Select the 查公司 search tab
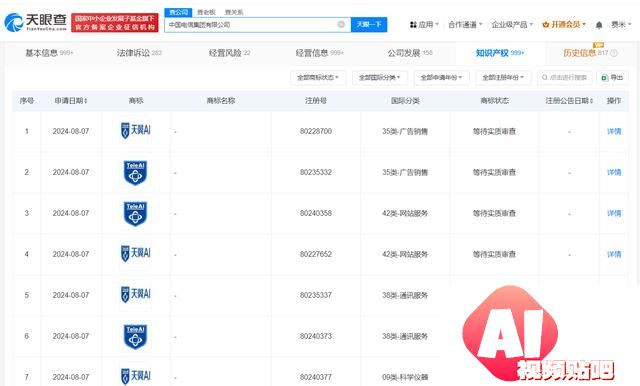This screenshot has height=386, width=640. (178, 12)
